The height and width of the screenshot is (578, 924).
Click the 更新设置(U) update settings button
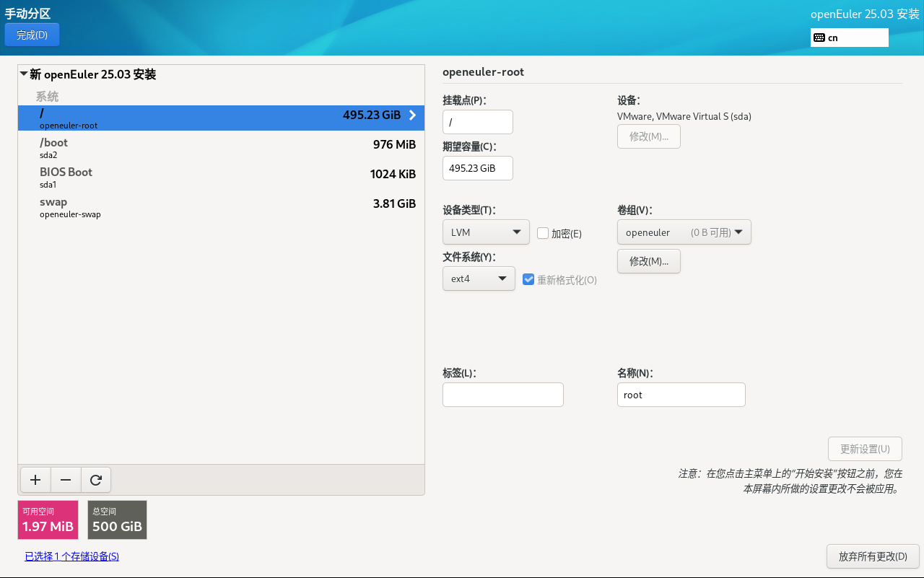[x=865, y=449]
